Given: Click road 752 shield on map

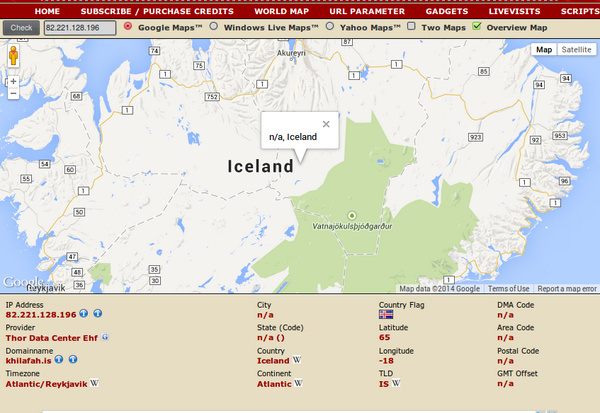Looking at the screenshot, I should 212,96.
